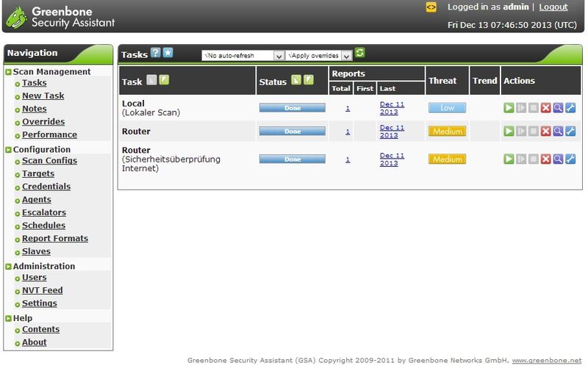
Task: Stop Router Sicherheitsüberprüfung task
Action: point(534,159)
